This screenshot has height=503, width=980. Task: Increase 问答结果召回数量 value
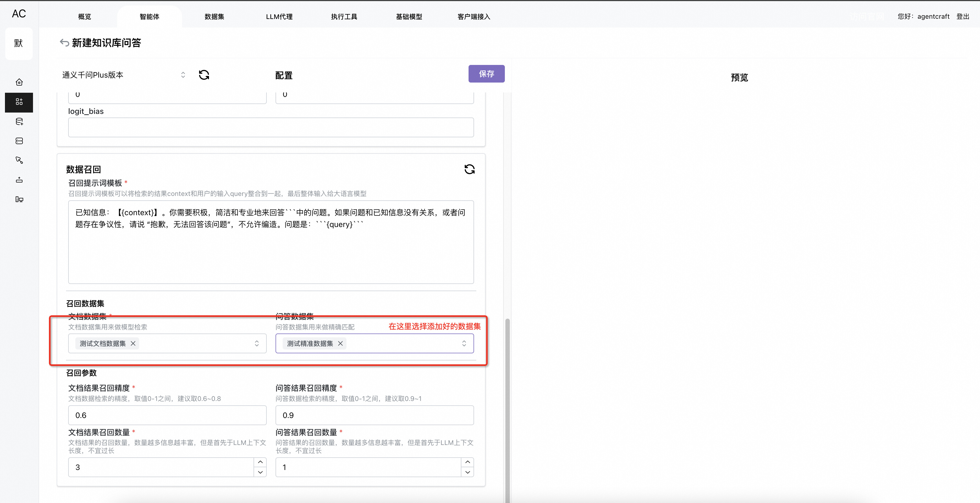pyautogui.click(x=467, y=462)
